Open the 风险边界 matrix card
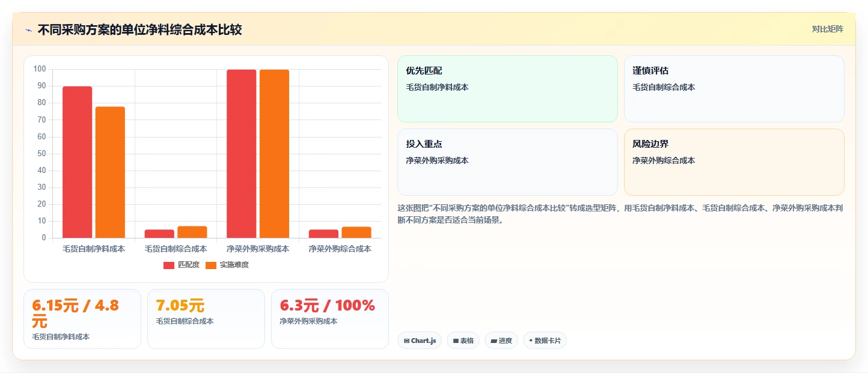The height and width of the screenshot is (373, 868). 734,162
